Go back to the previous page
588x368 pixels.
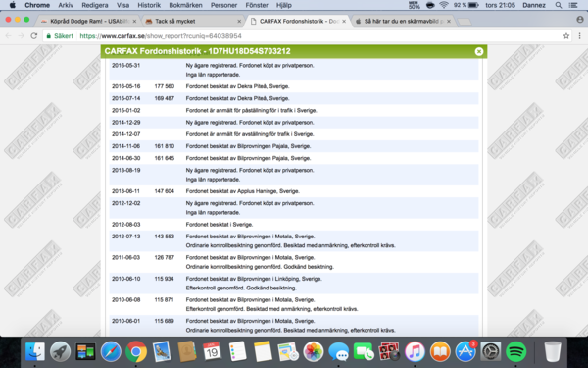point(8,36)
